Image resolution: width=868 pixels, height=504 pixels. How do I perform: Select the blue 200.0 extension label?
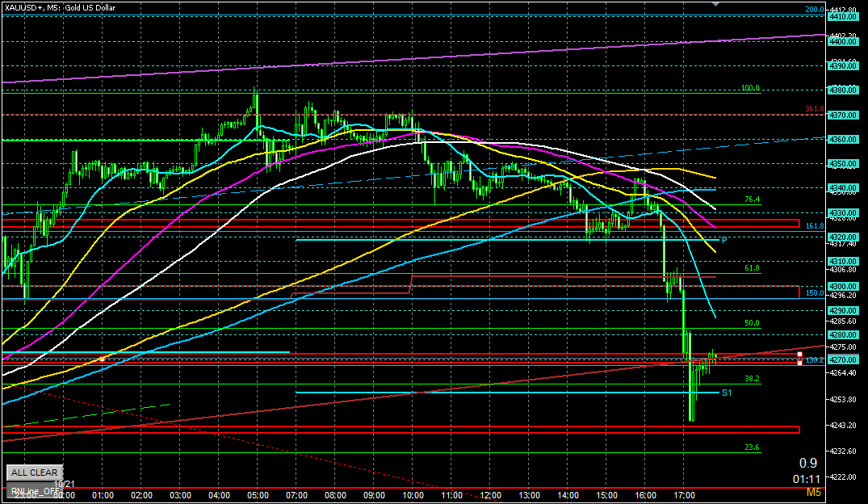pos(813,10)
